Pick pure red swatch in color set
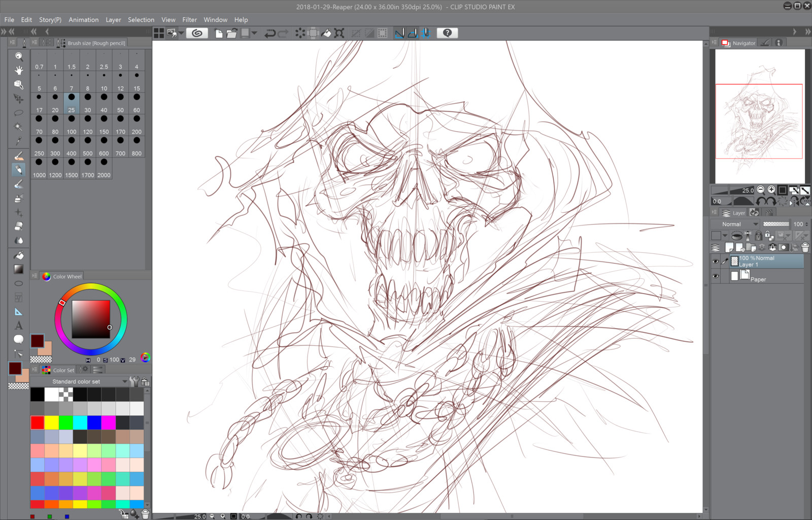This screenshot has width=812, height=520. pyautogui.click(x=37, y=422)
